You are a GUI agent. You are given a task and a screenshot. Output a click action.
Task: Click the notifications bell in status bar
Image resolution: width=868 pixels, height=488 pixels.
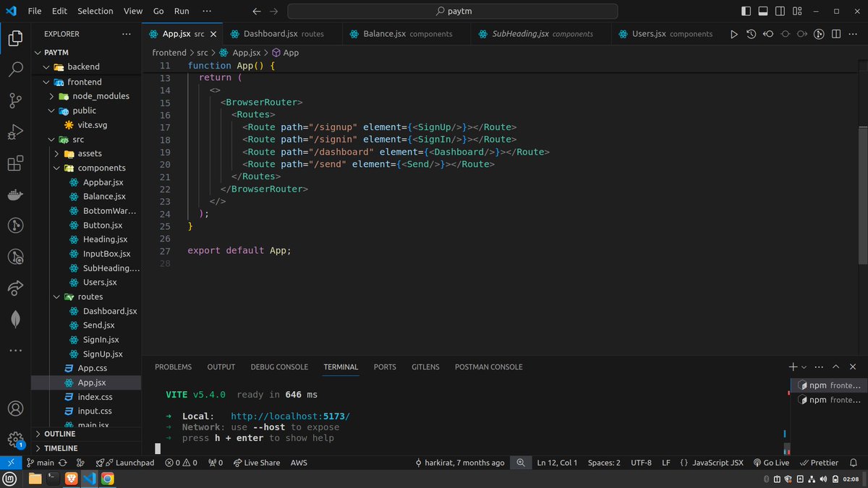pos(854,463)
